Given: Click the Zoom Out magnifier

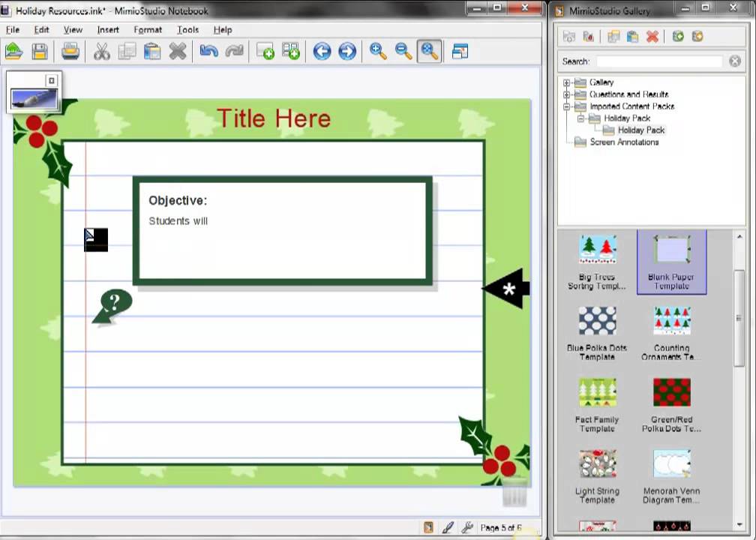Looking at the screenshot, I should coord(403,51).
